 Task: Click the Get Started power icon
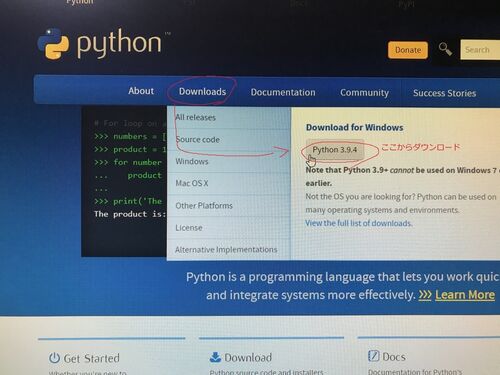coord(54,358)
